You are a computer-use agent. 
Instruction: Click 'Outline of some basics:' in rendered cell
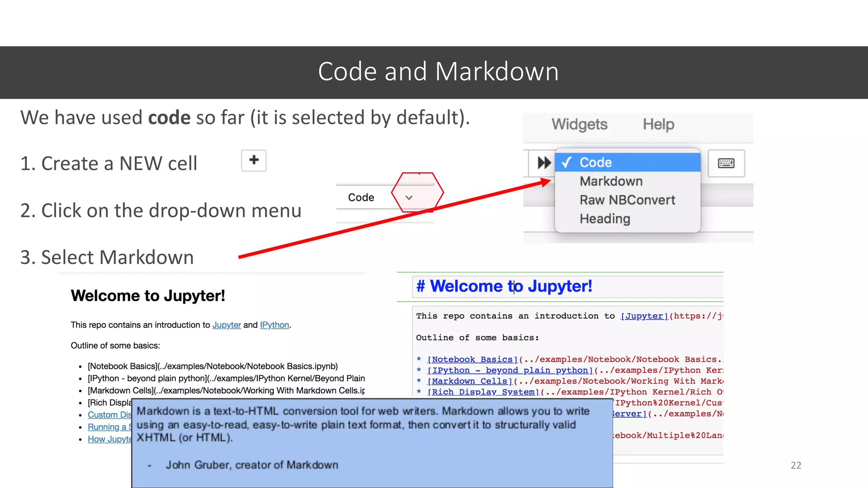(115, 346)
